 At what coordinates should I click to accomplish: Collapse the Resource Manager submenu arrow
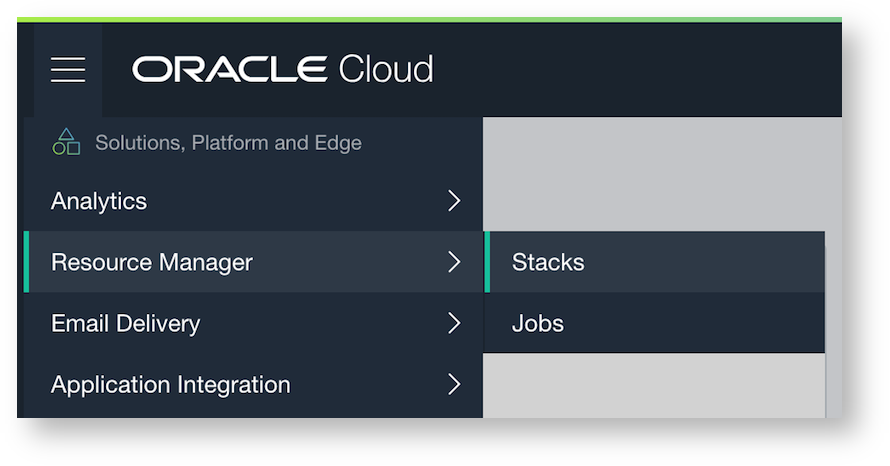click(x=454, y=262)
